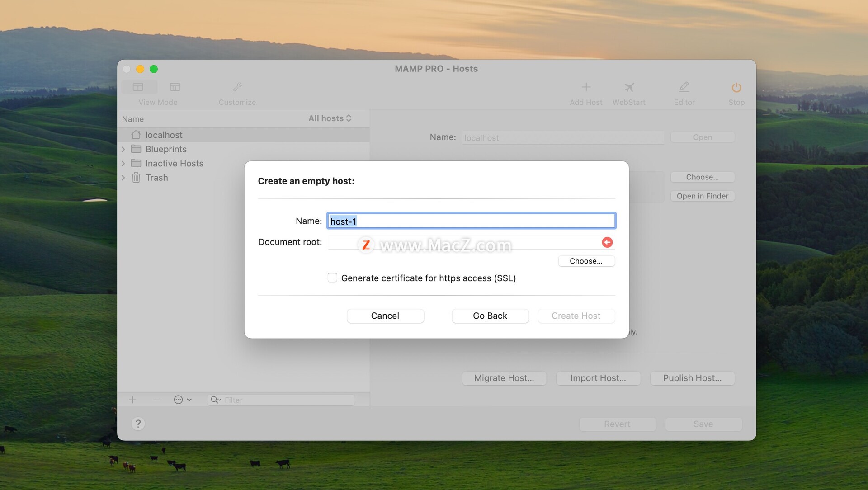Click the yellow minimize window button

pos(140,69)
